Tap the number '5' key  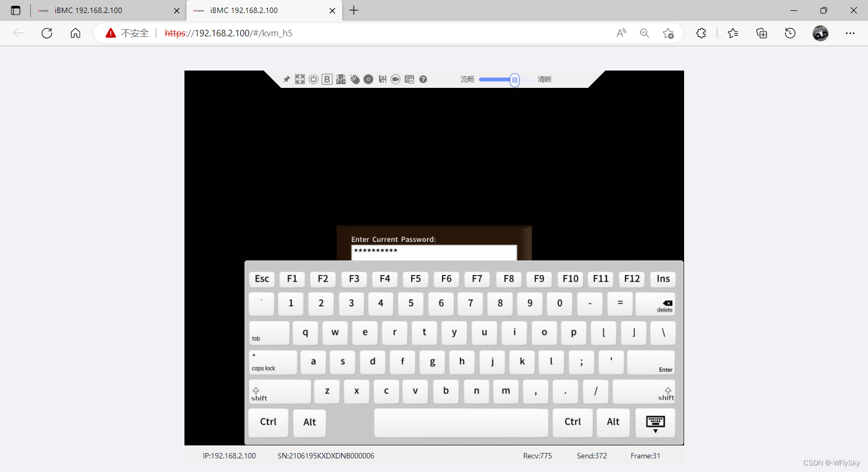(411, 304)
